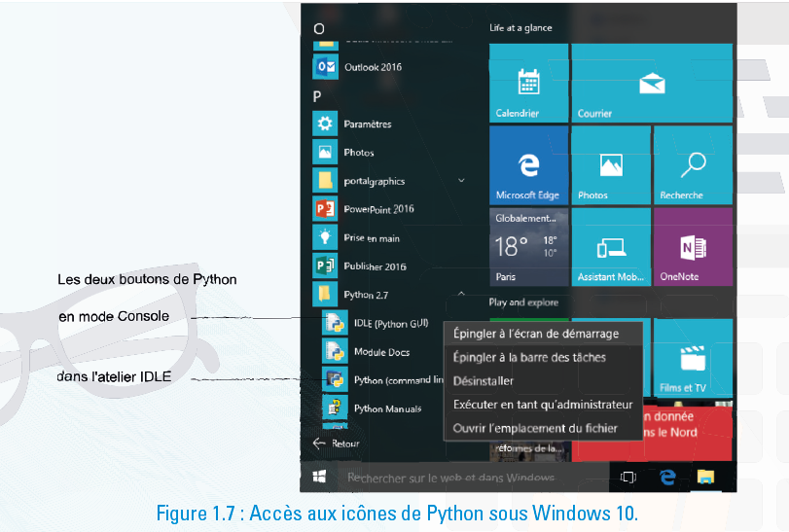
Task: Click the Life at a glance heading
Action: point(520,28)
